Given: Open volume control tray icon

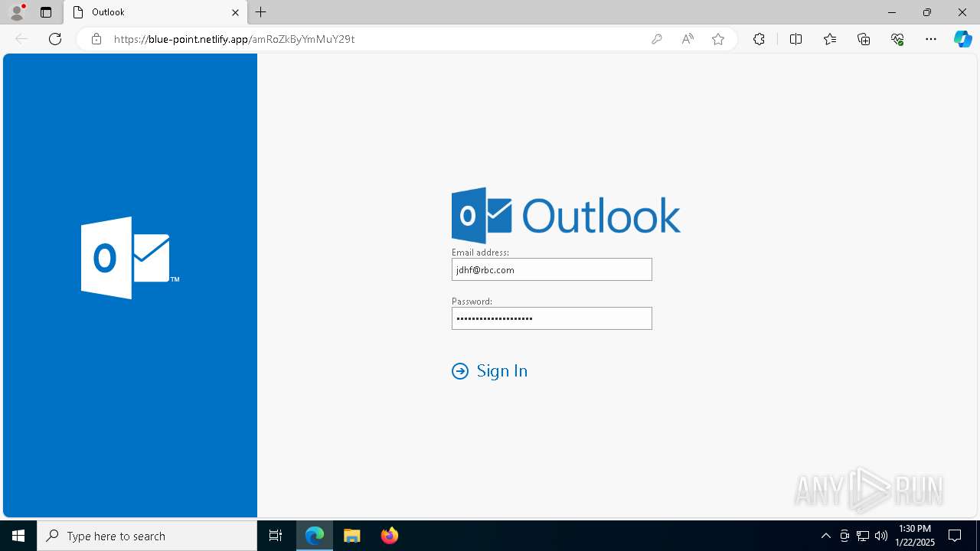Looking at the screenshot, I should 881,536.
